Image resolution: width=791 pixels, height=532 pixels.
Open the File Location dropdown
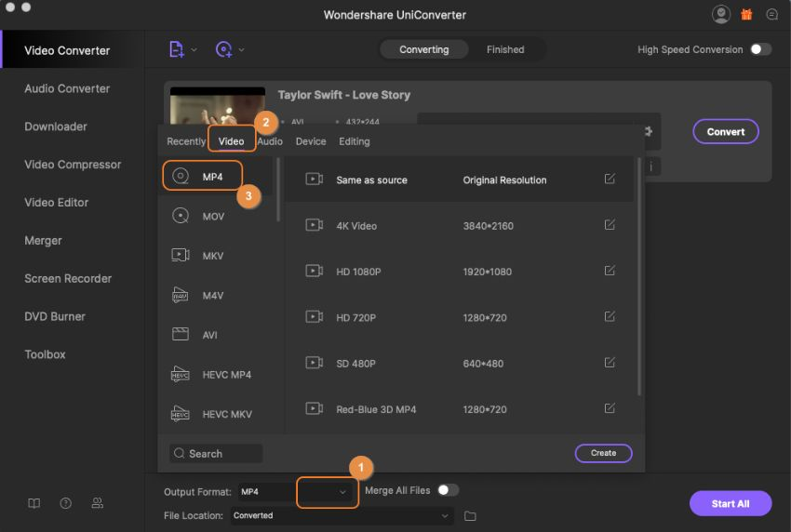(x=445, y=515)
